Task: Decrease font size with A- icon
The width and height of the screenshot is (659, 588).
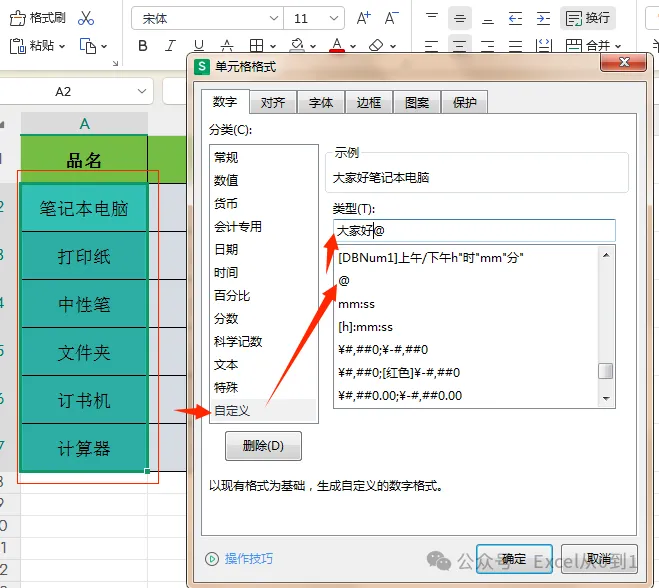Action: pyautogui.click(x=392, y=18)
